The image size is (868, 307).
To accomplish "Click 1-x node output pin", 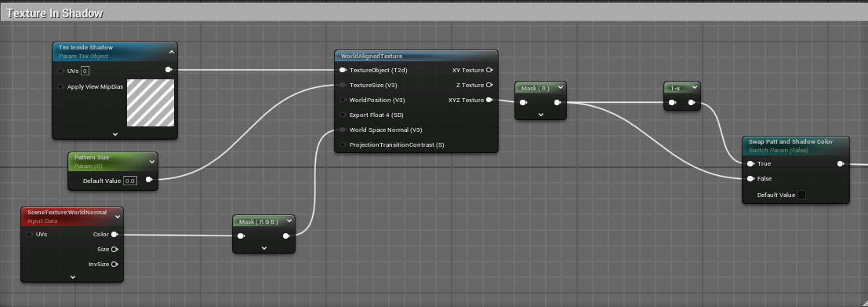I will 692,103.
